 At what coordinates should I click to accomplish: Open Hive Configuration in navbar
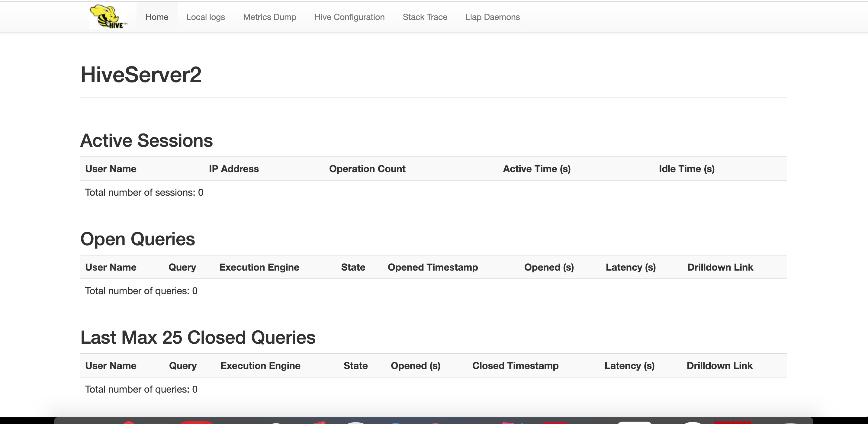pos(349,17)
